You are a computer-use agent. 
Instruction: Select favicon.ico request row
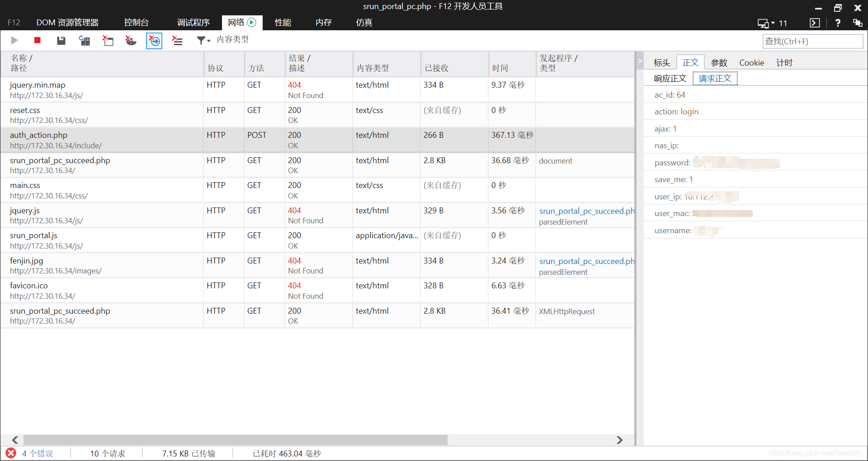click(x=317, y=291)
